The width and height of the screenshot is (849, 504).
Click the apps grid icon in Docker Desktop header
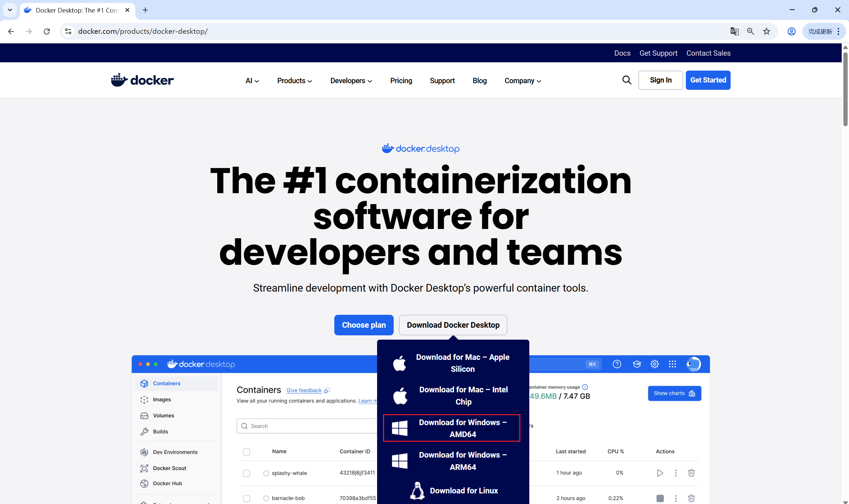coord(672,364)
